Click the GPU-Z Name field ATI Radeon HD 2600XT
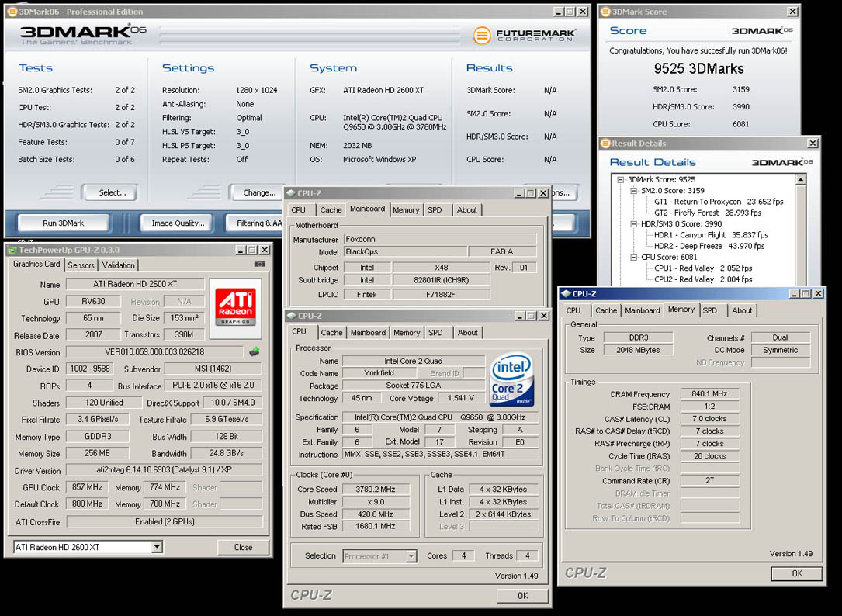 [135, 284]
